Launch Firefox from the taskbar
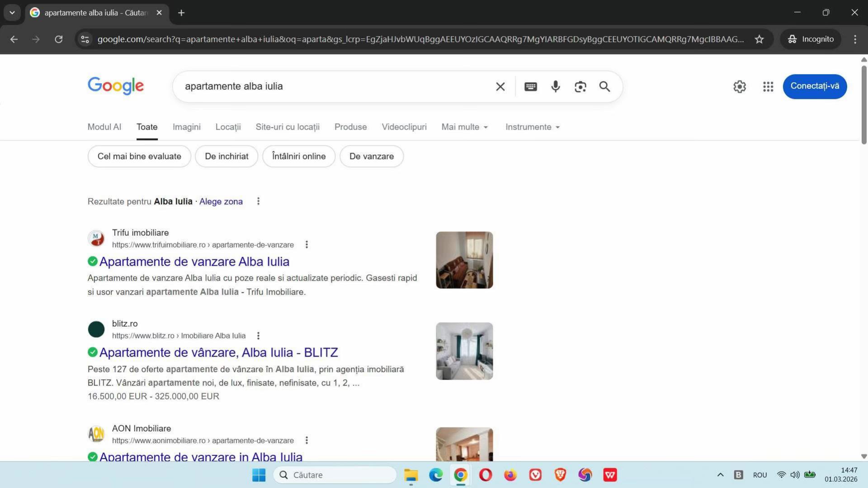868x488 pixels. coord(510,475)
